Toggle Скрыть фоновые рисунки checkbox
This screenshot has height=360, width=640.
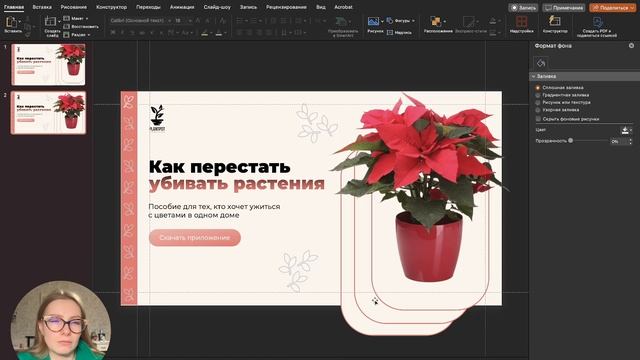point(538,119)
